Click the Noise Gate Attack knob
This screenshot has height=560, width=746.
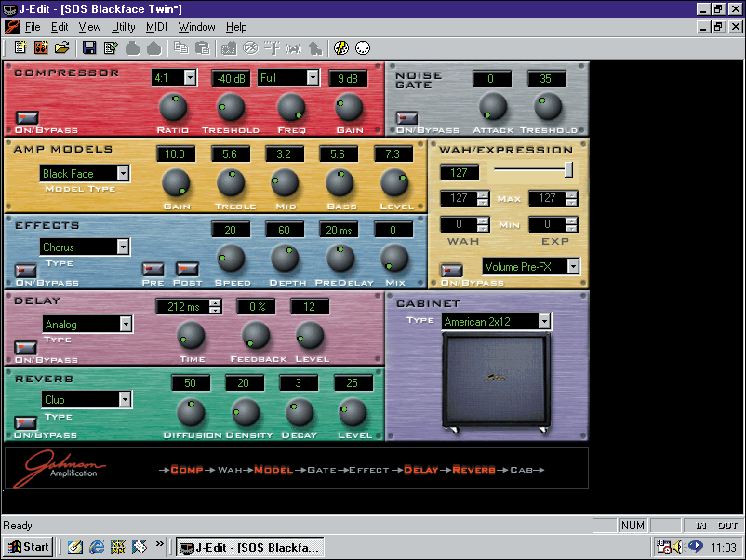(x=493, y=106)
